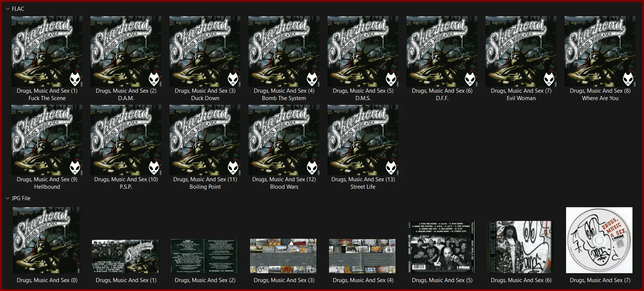This screenshot has height=291, width=644.
Task: Click the 'D.A.M.' file name text
Action: [x=126, y=98]
